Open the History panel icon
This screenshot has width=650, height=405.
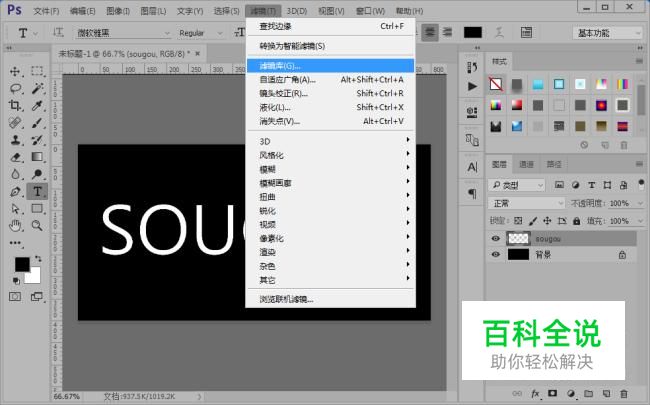pyautogui.click(x=472, y=67)
